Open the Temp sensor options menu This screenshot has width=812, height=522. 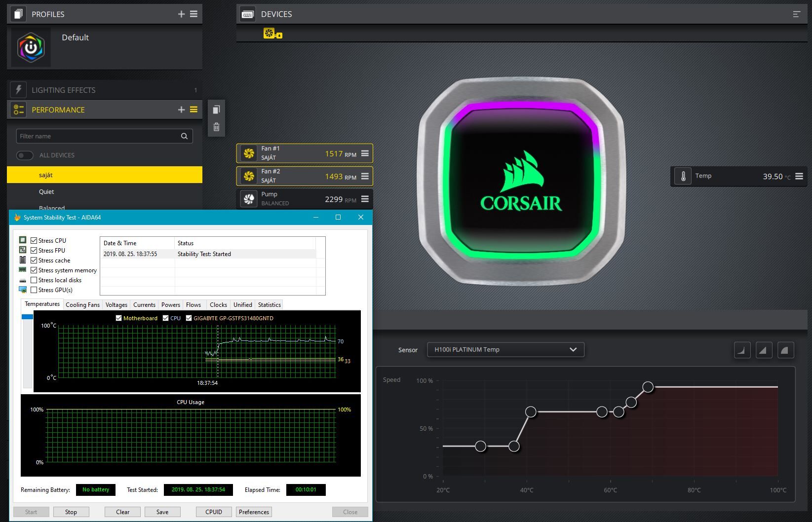799,176
